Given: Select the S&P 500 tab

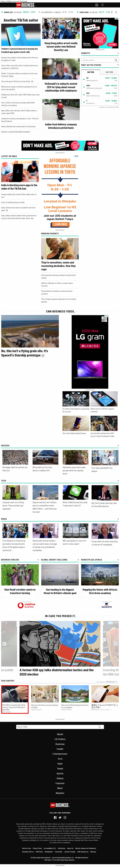Looking at the screenshot, I should click(91, 72).
